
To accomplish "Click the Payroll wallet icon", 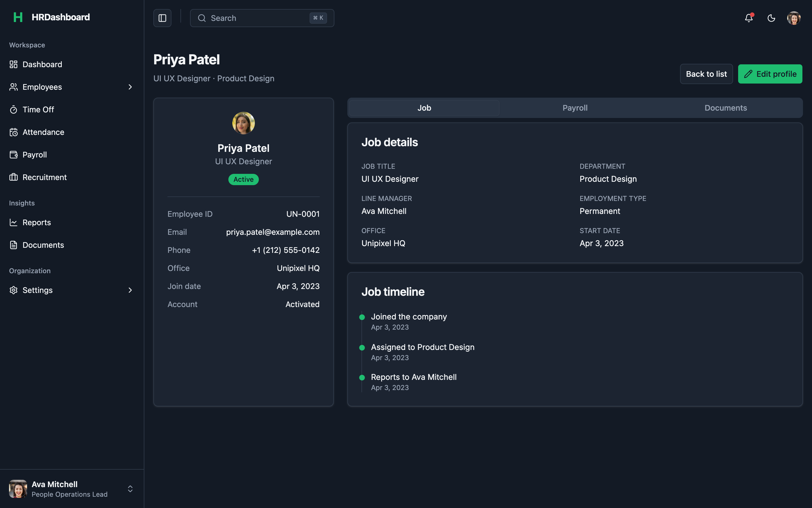I will tap(14, 155).
